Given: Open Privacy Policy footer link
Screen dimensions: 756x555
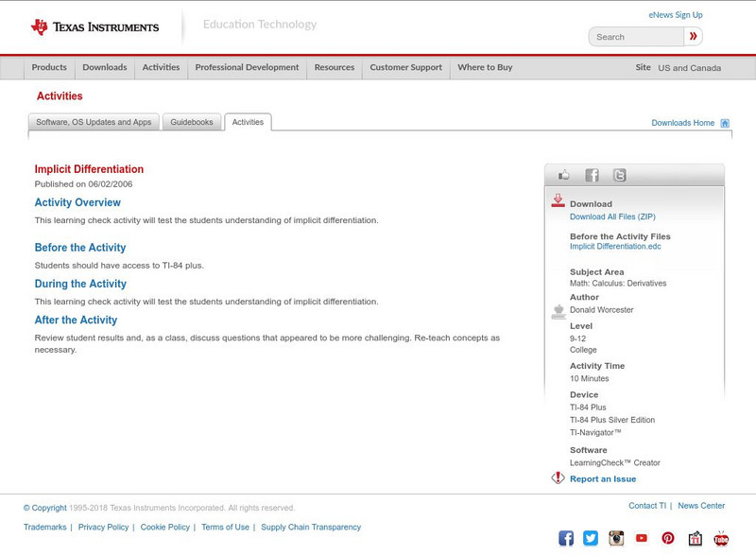Looking at the screenshot, I should [103, 527].
